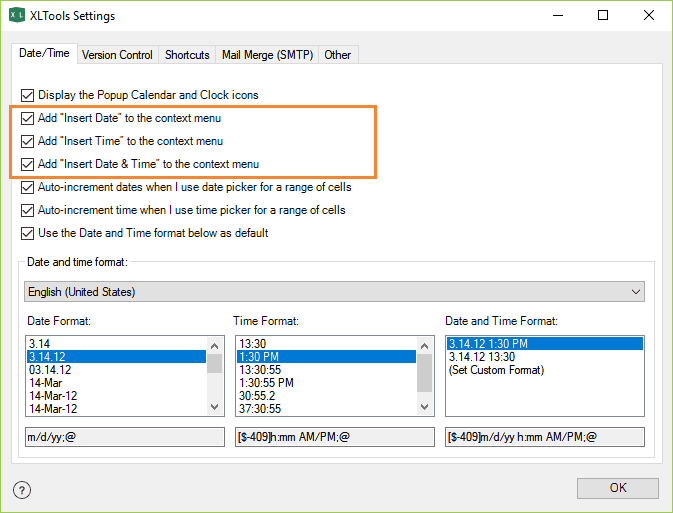Viewport: 673px width, 513px height.
Task: Minimize the XLTools Settings window
Action: coord(558,15)
